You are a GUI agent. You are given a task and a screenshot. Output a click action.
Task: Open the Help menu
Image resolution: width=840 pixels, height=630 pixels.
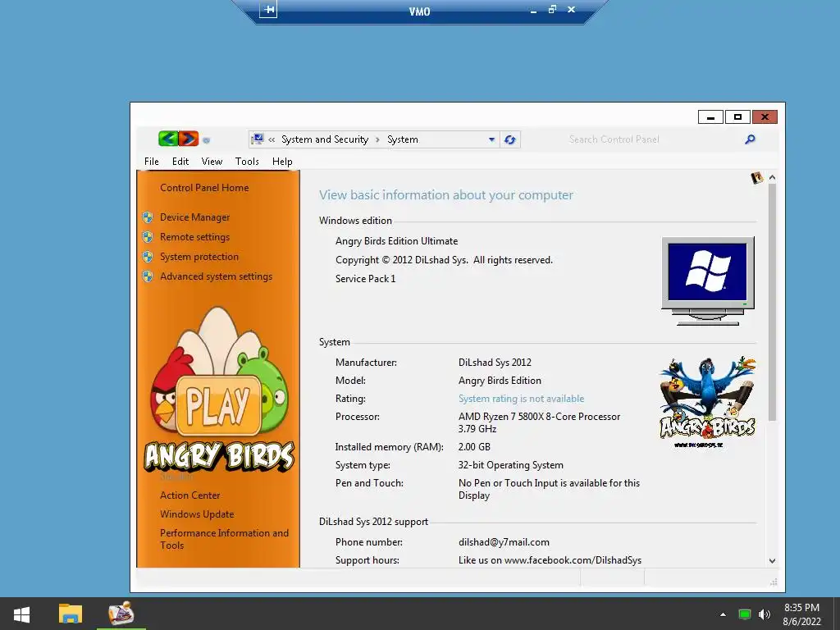282,162
